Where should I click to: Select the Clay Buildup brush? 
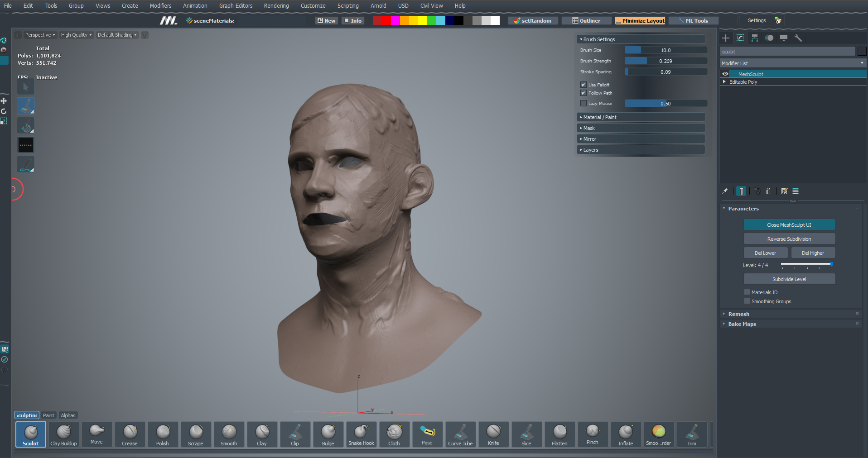coord(63,434)
